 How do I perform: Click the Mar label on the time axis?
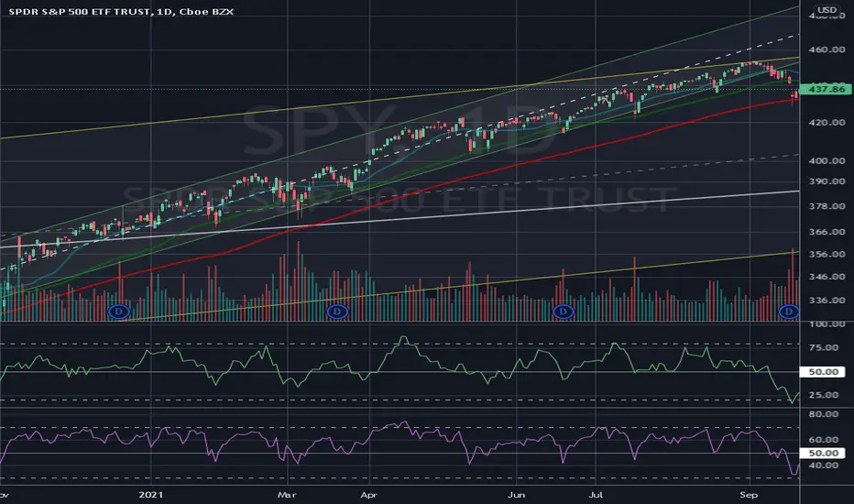[287, 495]
